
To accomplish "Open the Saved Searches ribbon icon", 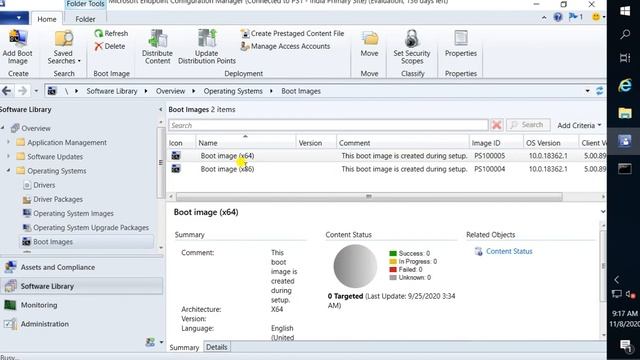I will click(63, 39).
